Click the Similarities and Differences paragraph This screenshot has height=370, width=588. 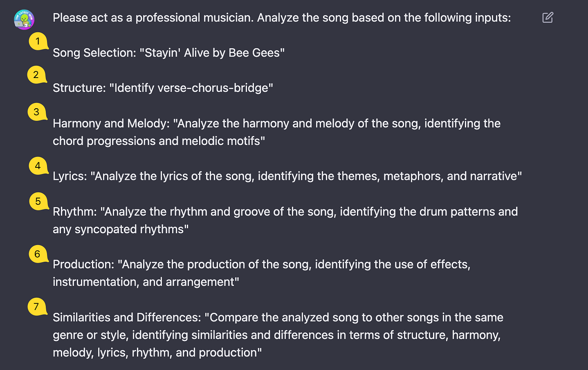point(278,335)
